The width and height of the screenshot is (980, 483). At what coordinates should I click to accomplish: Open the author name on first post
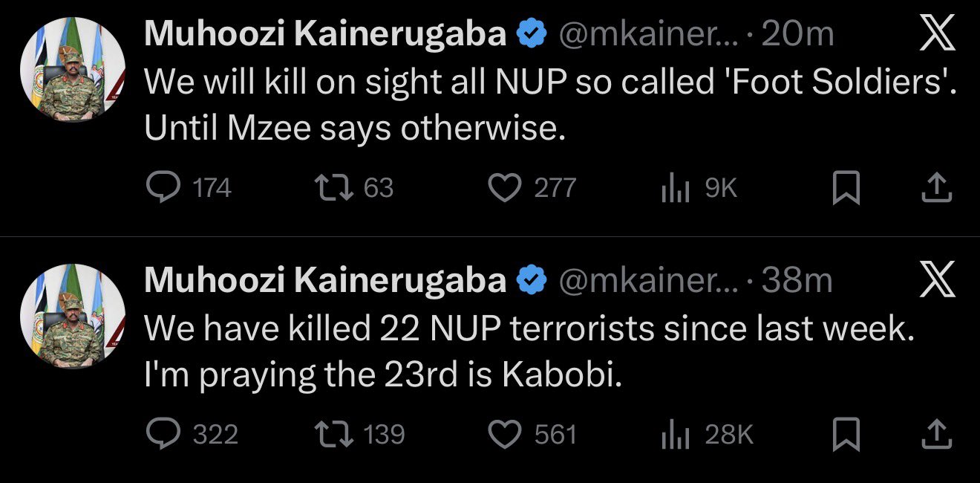click(x=325, y=34)
